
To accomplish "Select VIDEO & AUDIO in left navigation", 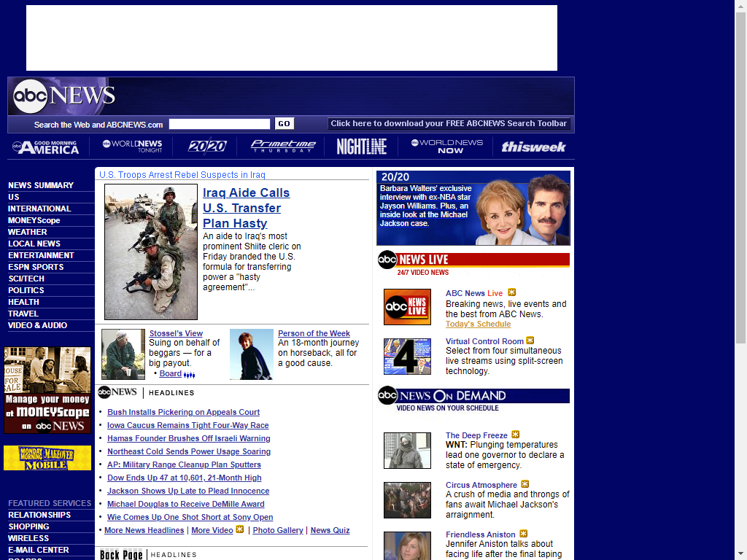I will coord(38,325).
